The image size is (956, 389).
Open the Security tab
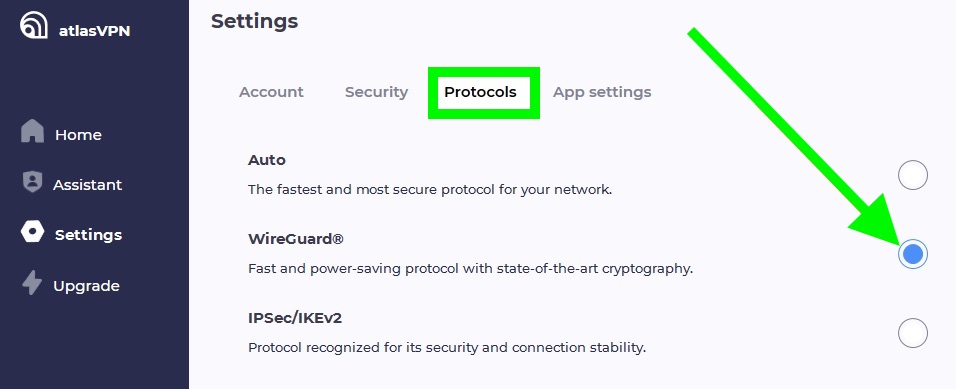pos(376,92)
